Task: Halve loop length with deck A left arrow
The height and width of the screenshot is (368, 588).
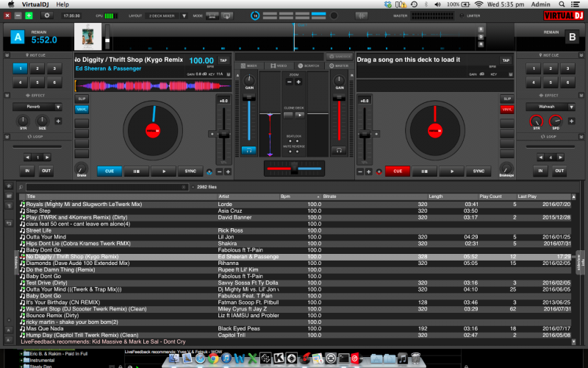Action: point(28,158)
